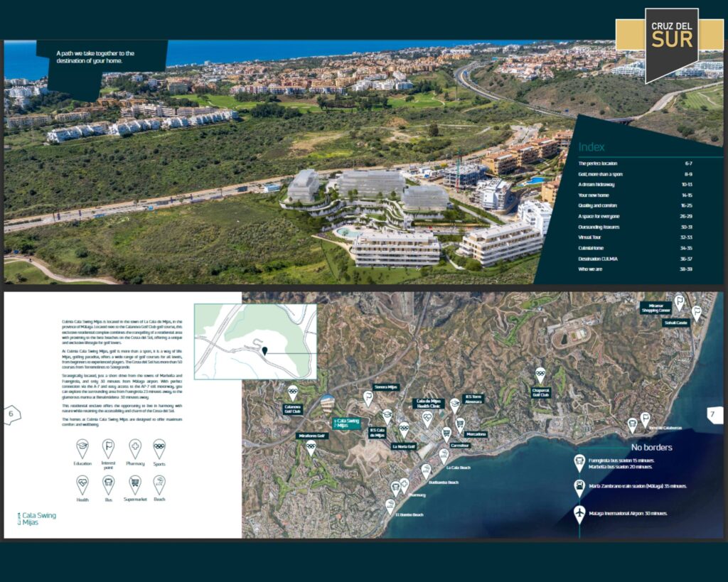Click the Maria Zambrano train station icon
The image size is (728, 582).
tap(579, 487)
